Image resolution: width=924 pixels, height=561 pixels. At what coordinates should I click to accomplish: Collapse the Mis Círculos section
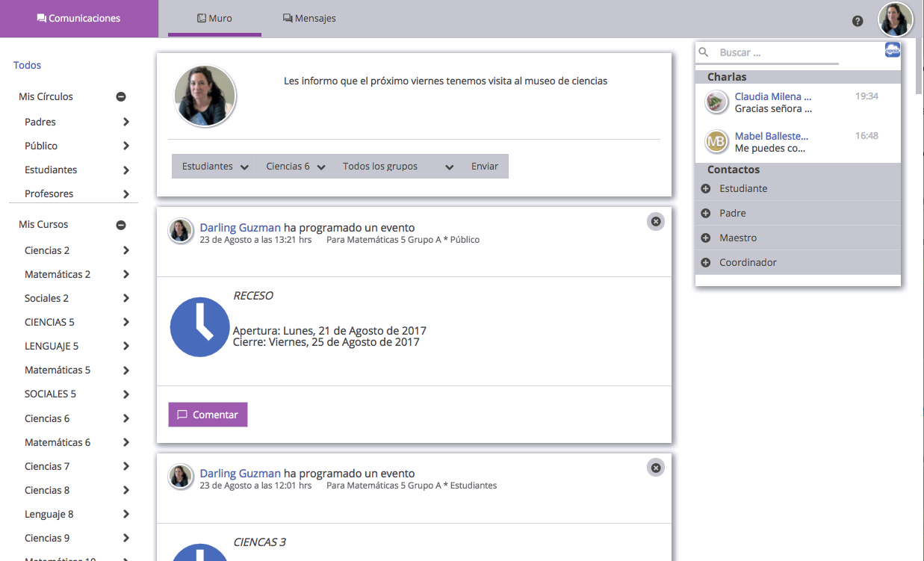[x=121, y=97]
